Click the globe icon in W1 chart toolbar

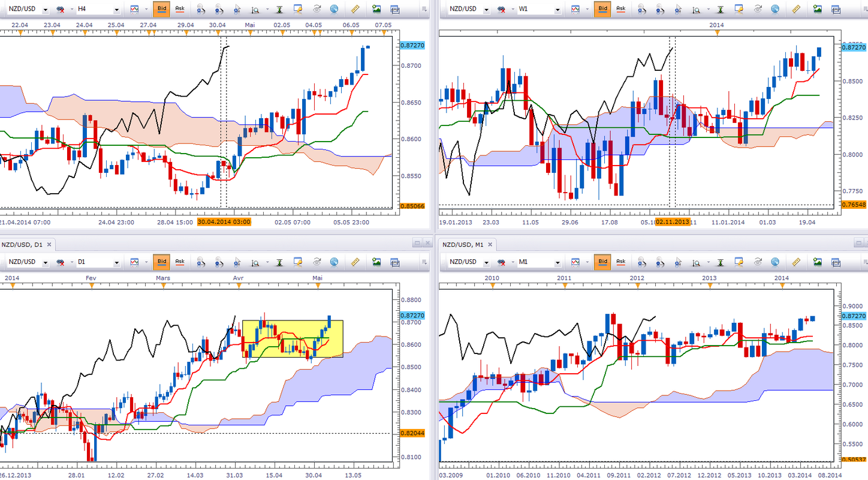[775, 9]
